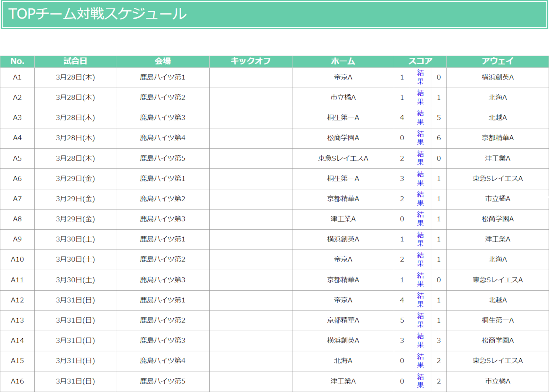549x392 pixels.
Task: Click the No. cell A12
Action: point(17,300)
